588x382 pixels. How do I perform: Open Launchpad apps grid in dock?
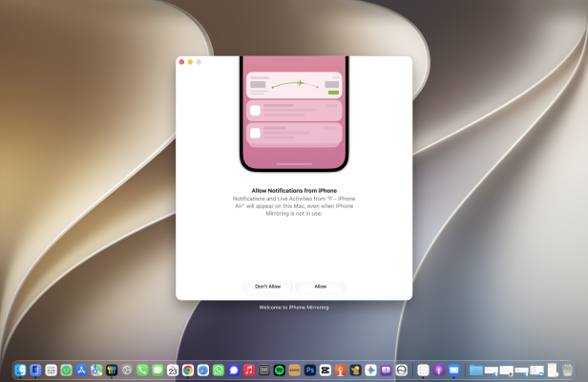tap(51, 371)
